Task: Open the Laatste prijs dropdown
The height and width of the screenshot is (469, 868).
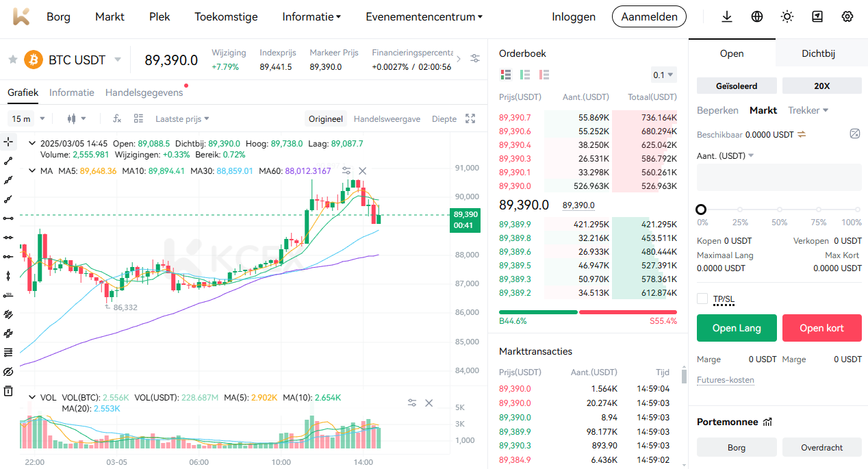Action: pyautogui.click(x=182, y=118)
